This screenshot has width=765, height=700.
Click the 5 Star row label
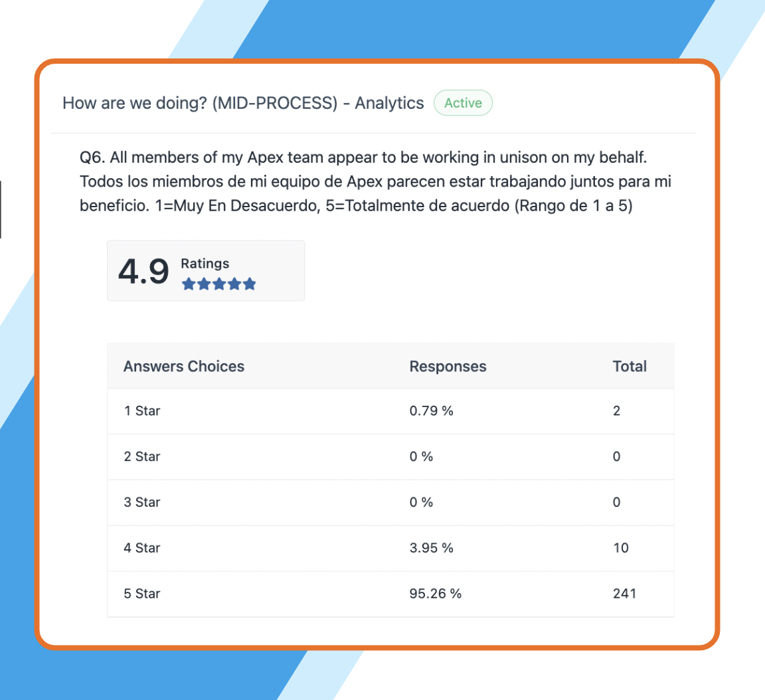142,594
